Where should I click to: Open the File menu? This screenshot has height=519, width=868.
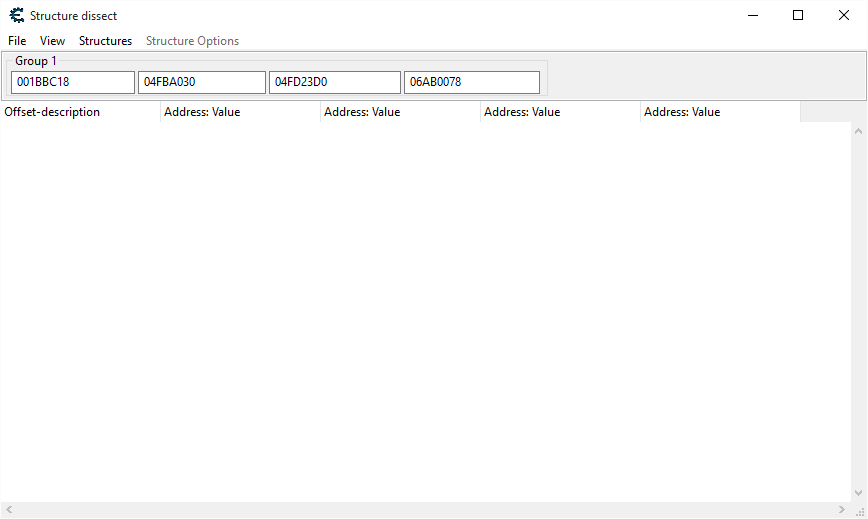tap(17, 41)
